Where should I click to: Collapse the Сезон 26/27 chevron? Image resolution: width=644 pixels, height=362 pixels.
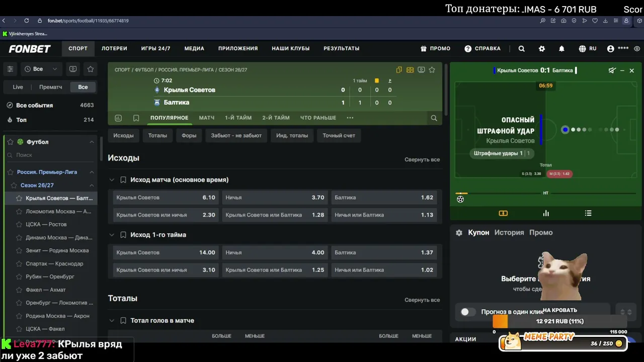point(92,185)
